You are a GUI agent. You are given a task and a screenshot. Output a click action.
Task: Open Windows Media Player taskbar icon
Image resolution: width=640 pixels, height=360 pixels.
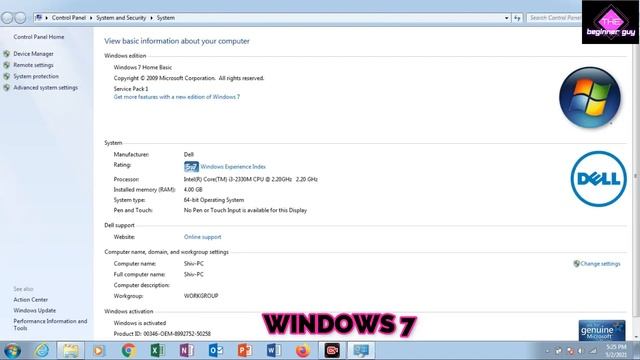pyautogui.click(x=99, y=351)
